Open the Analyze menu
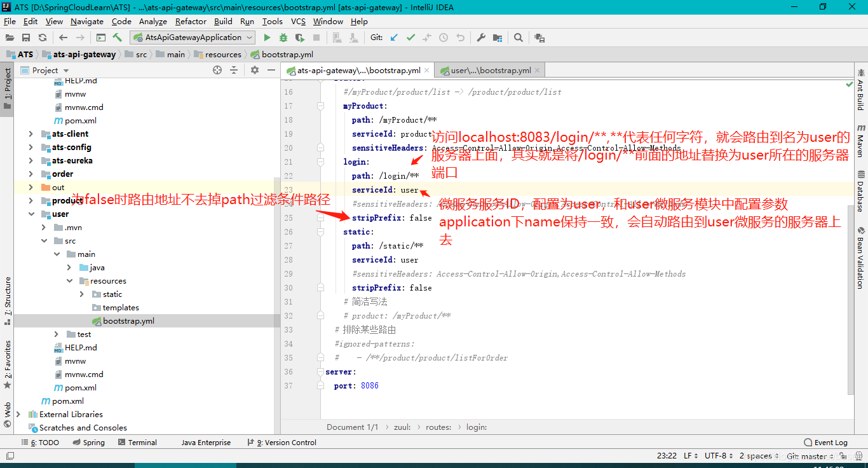 tap(153, 21)
